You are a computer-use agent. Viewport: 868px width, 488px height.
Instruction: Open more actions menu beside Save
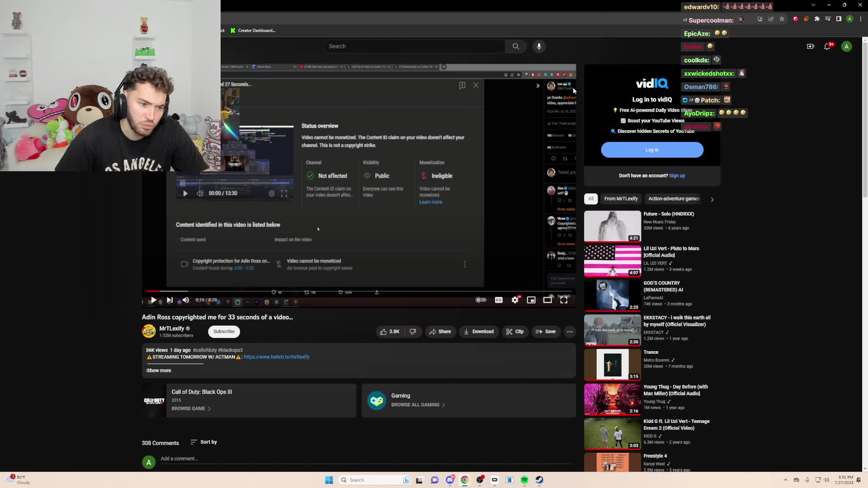tap(570, 332)
